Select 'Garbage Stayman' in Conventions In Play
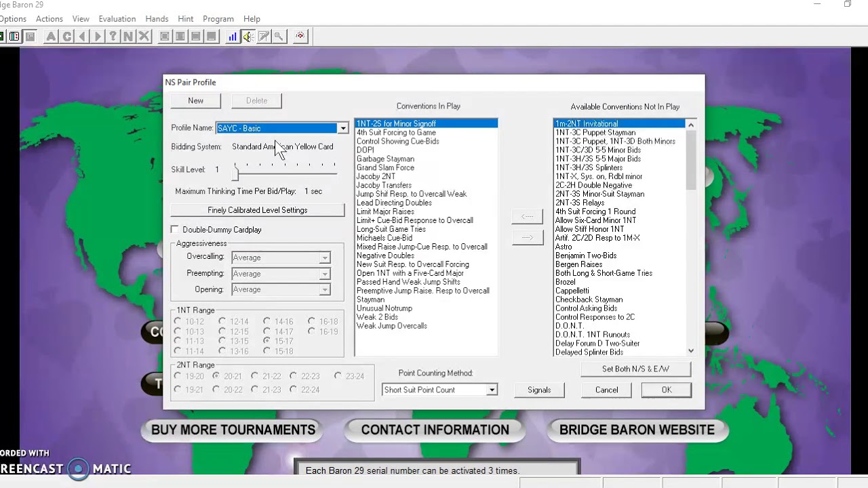This screenshot has width=868, height=488. click(426, 159)
